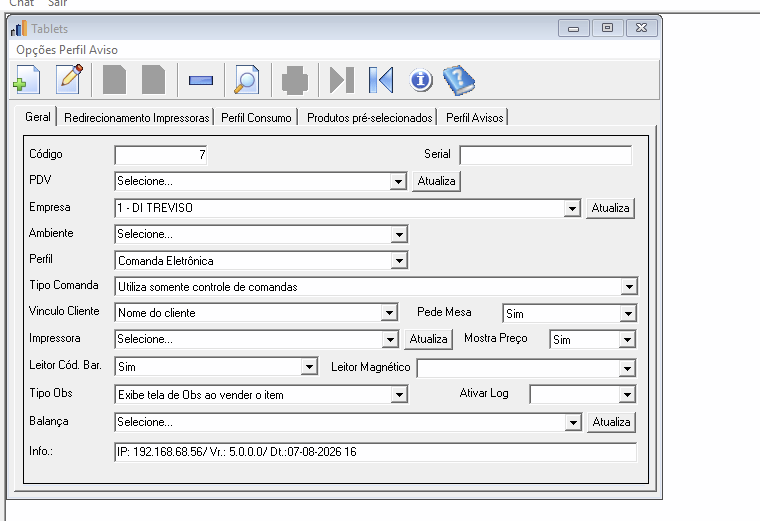Click the first grayed-out document icon
Image resolution: width=760 pixels, height=521 pixels.
click(114, 79)
